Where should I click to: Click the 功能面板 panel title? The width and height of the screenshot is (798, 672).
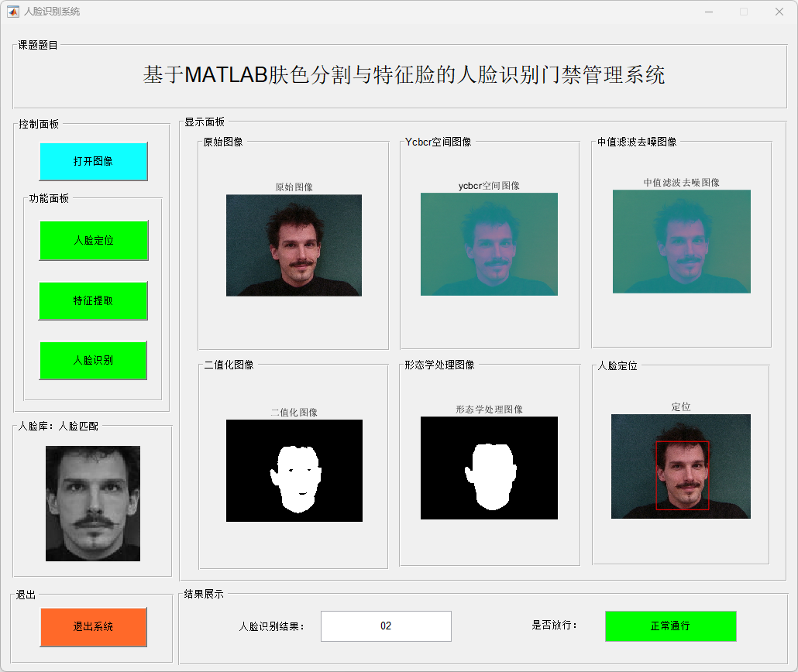[49, 198]
